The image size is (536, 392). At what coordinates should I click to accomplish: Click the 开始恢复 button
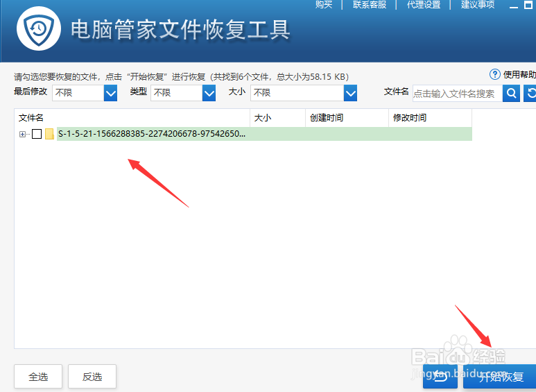click(500, 377)
